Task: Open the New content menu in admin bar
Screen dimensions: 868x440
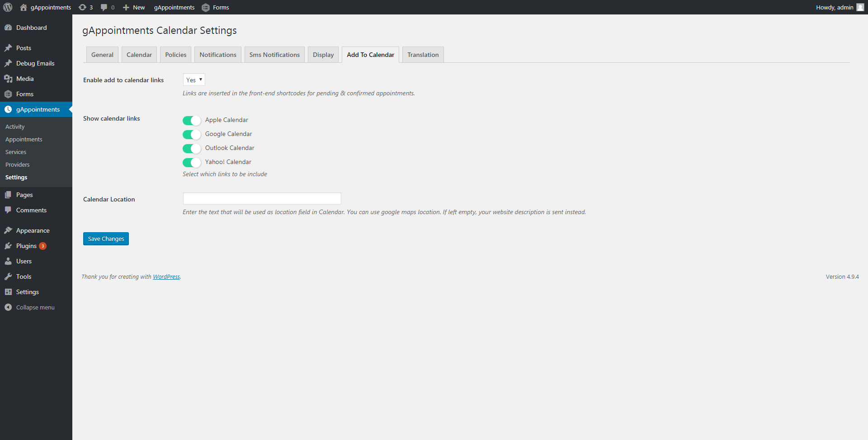Action: tap(134, 7)
